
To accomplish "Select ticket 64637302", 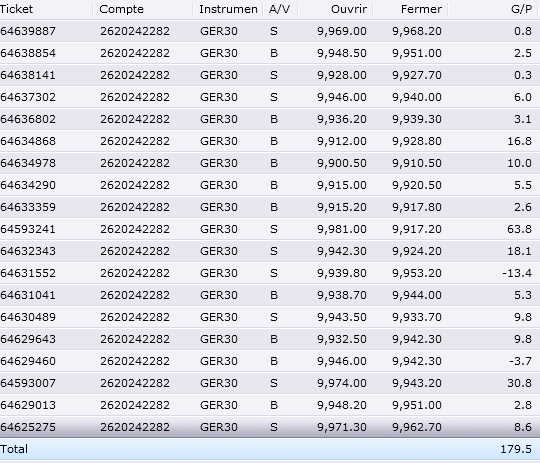I will pyautogui.click(x=28, y=97).
